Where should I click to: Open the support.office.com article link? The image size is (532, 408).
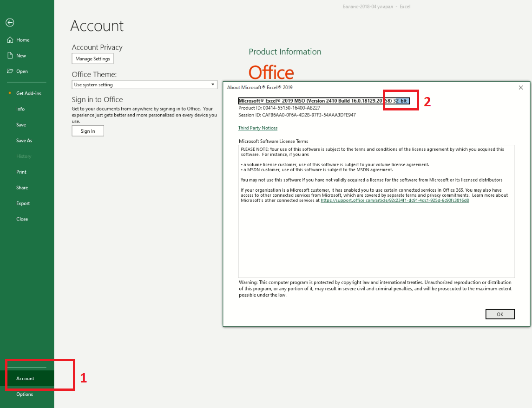395,200
